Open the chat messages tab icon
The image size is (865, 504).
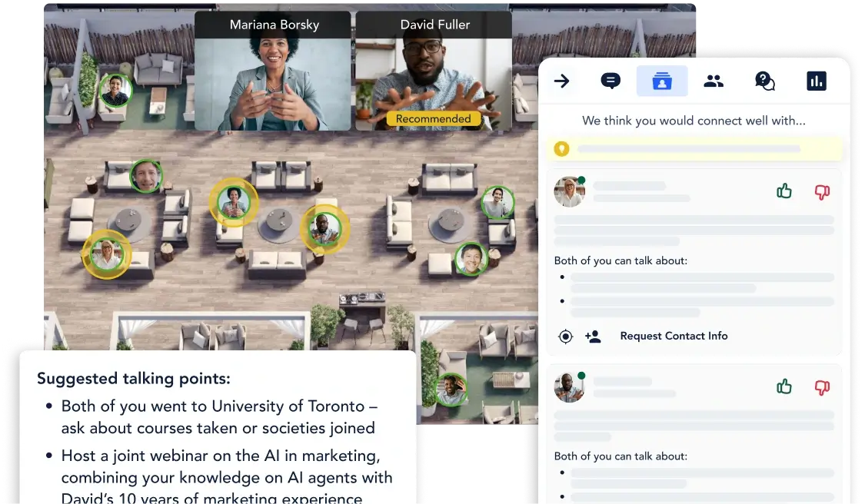tap(610, 81)
